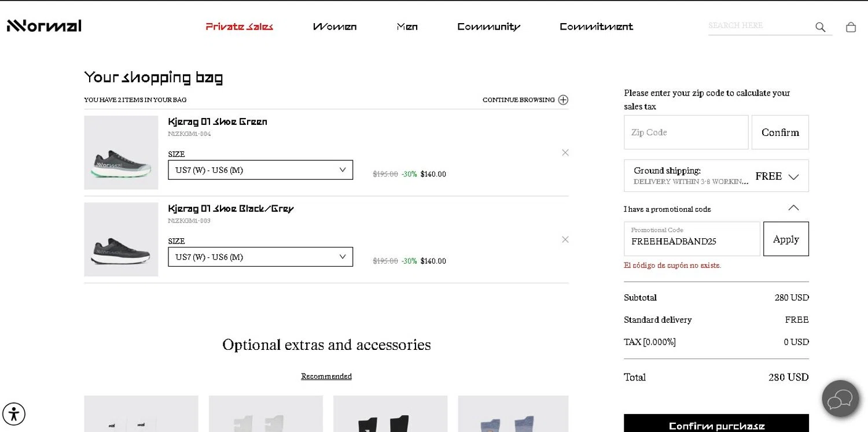The width and height of the screenshot is (868, 432).
Task: Open the chat support bubble
Action: pyautogui.click(x=840, y=398)
